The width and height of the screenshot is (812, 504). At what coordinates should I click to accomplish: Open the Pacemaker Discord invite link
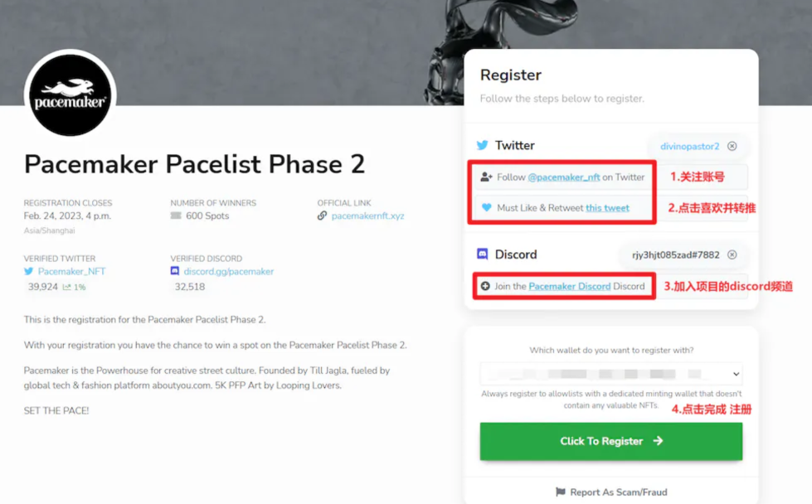pyautogui.click(x=569, y=287)
